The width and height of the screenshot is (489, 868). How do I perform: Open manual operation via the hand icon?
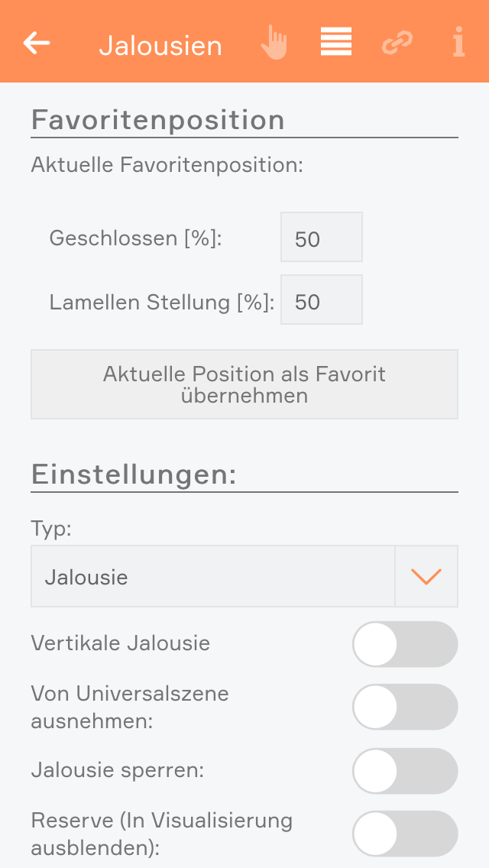(274, 43)
